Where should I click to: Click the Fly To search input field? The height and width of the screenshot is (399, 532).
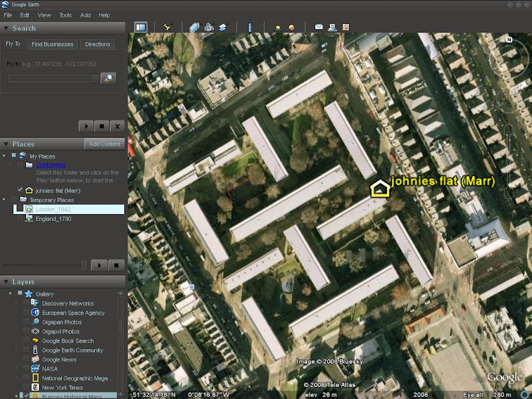pos(53,78)
